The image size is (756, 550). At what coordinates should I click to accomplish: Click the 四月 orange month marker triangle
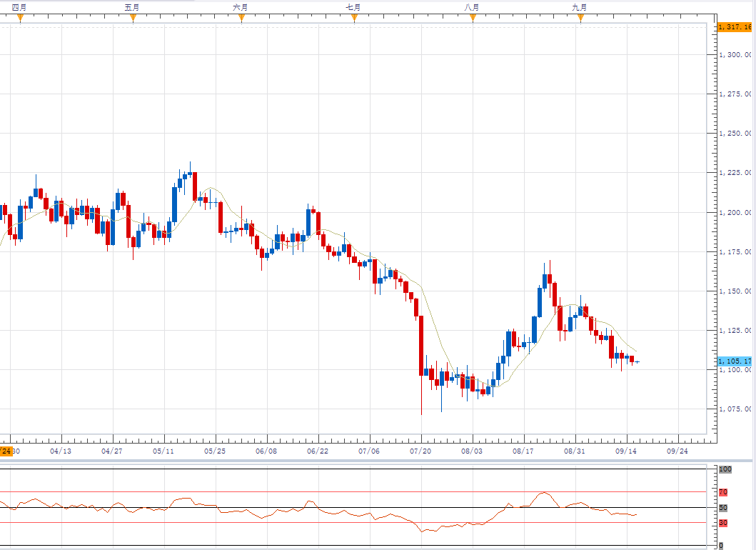[20, 19]
